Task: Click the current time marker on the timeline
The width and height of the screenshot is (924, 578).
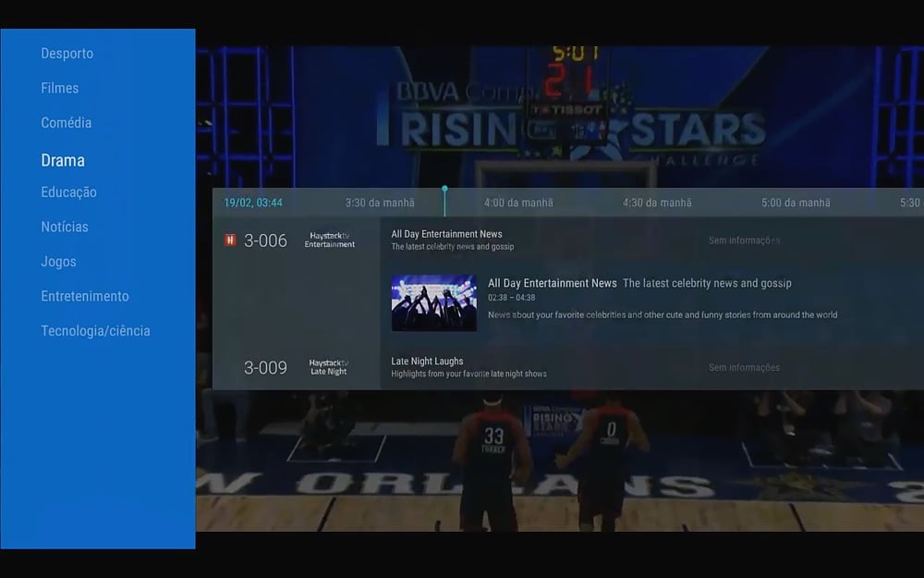Action: pos(445,201)
